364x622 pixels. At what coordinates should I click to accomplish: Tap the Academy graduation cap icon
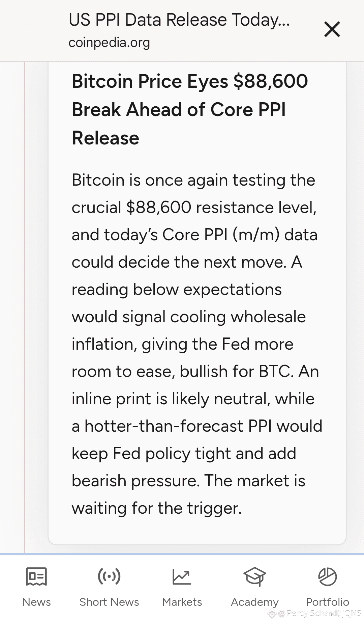coord(255,576)
